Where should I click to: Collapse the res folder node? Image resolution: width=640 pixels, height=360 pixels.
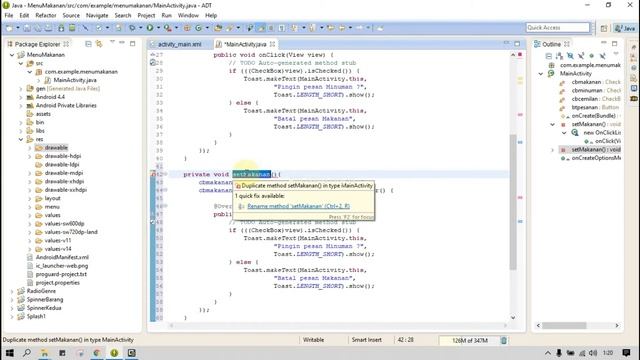(x=21, y=139)
